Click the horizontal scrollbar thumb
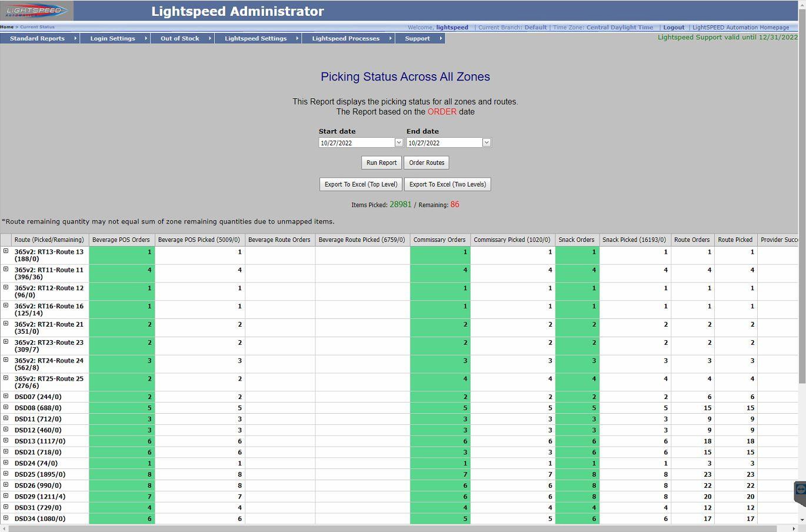 click(393, 528)
